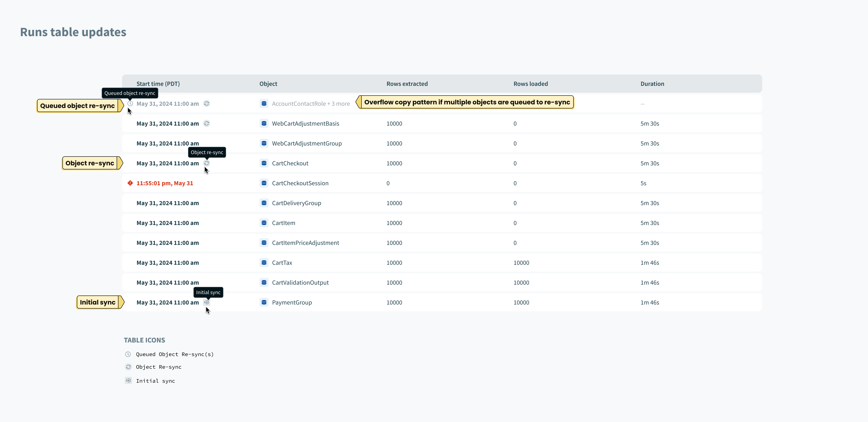
Task: Click the Initial sync legend icon
Action: click(128, 381)
